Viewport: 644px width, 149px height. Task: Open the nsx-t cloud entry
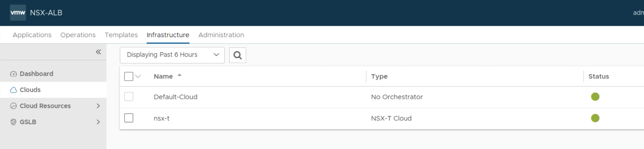[x=162, y=118]
